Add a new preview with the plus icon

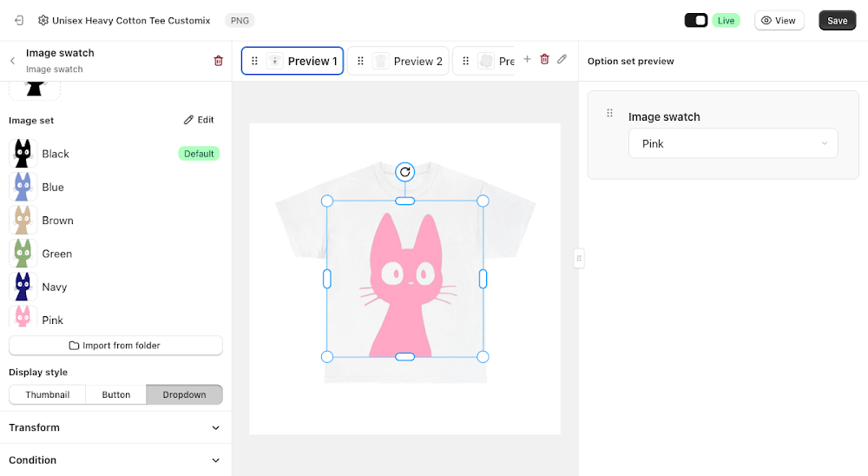point(527,59)
